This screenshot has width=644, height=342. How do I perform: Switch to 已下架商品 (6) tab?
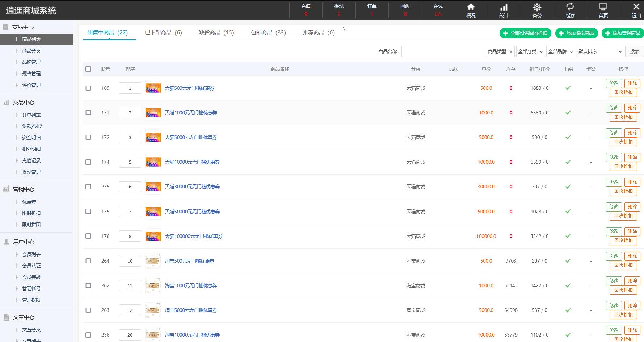coord(163,33)
